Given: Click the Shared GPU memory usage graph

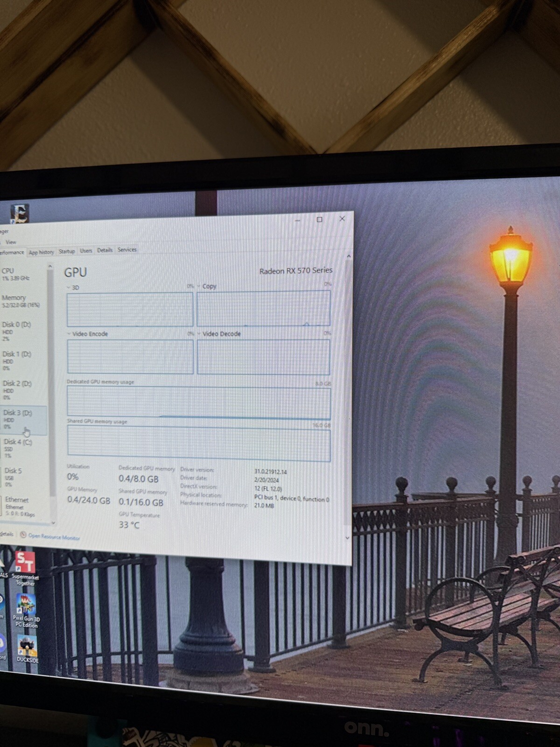Looking at the screenshot, I should (199, 444).
